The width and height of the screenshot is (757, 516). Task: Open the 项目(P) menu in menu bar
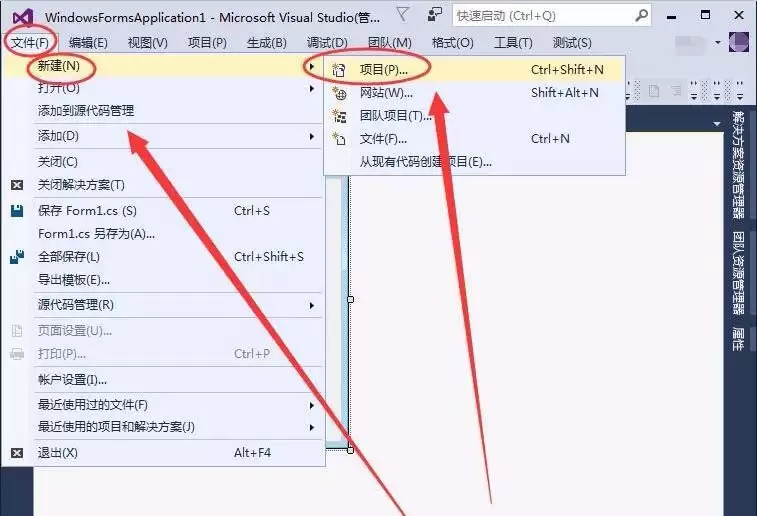coord(207,42)
